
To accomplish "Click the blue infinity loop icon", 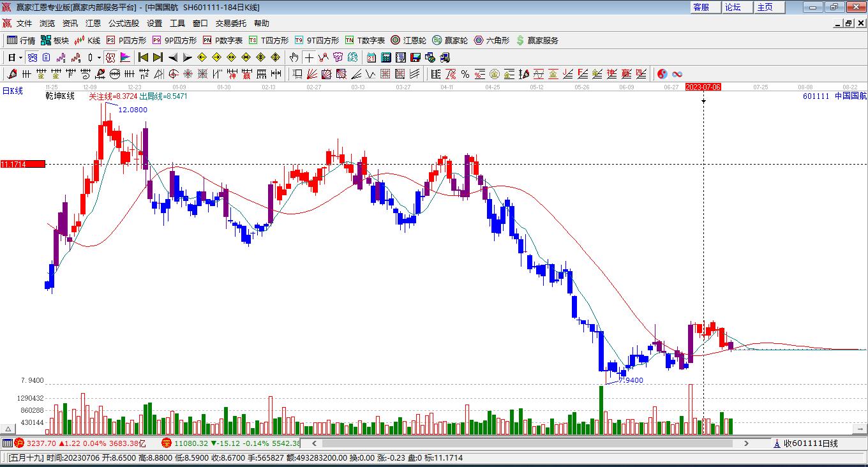I will pyautogui.click(x=677, y=74).
